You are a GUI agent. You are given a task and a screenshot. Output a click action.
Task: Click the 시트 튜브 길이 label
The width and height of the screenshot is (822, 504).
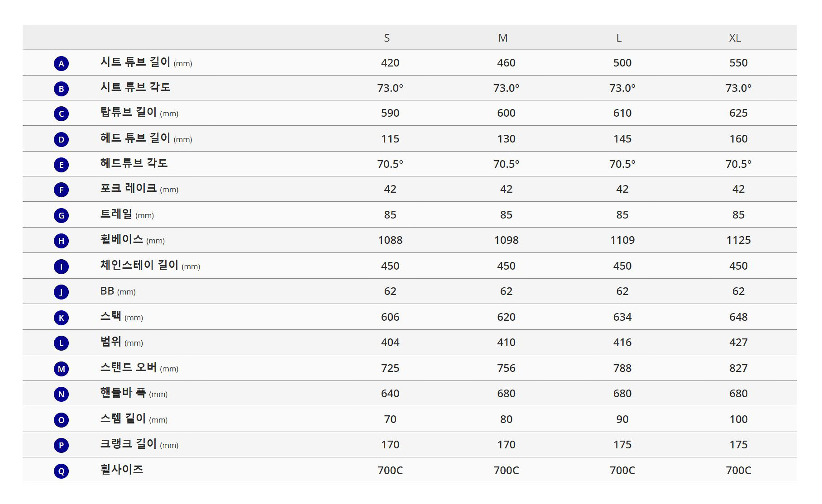[135, 62]
